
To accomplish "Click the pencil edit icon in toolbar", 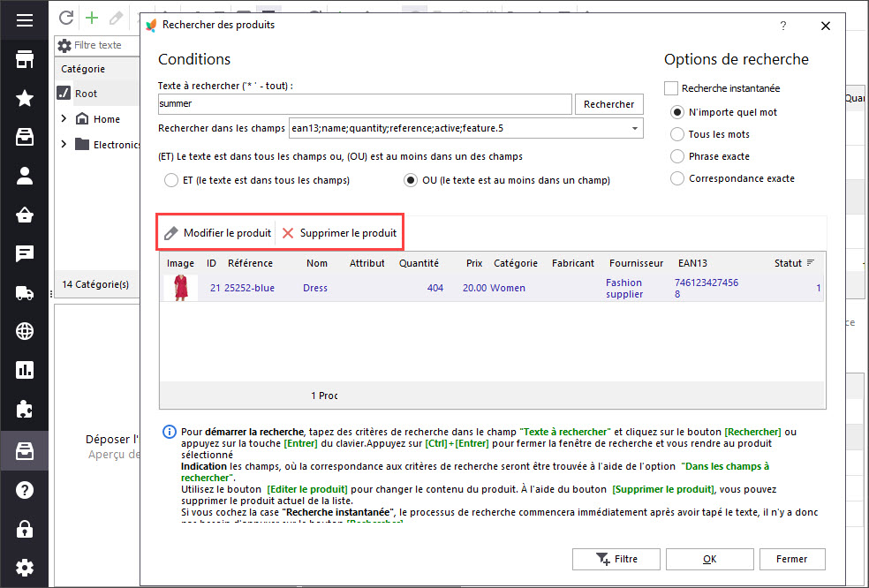I will (x=116, y=18).
